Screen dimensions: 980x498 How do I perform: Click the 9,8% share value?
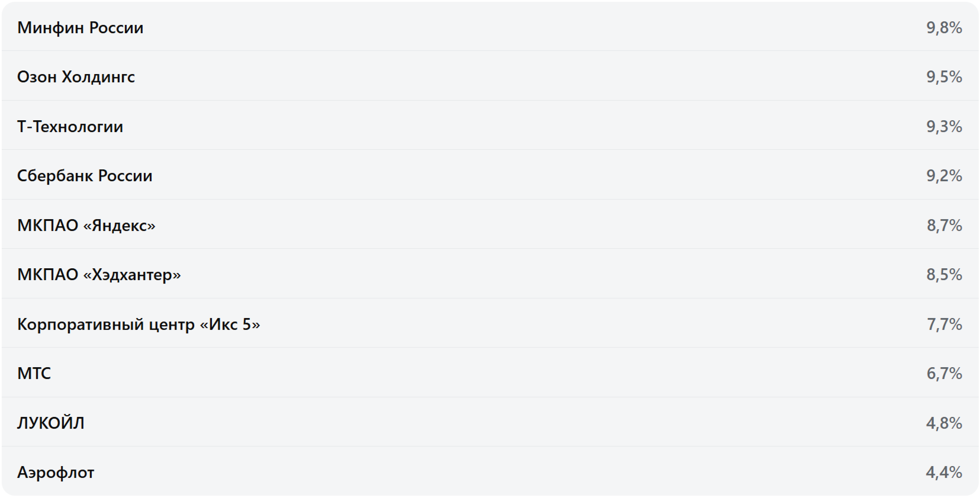pos(944,28)
